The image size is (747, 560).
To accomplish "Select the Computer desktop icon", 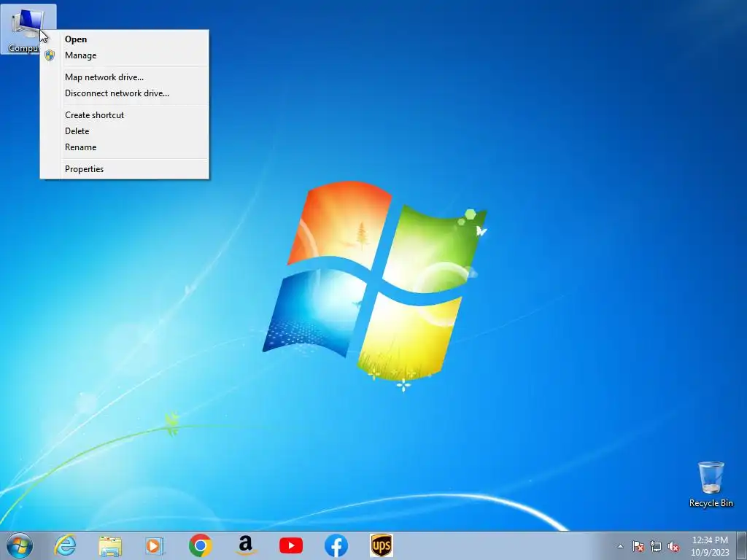I will [28, 29].
